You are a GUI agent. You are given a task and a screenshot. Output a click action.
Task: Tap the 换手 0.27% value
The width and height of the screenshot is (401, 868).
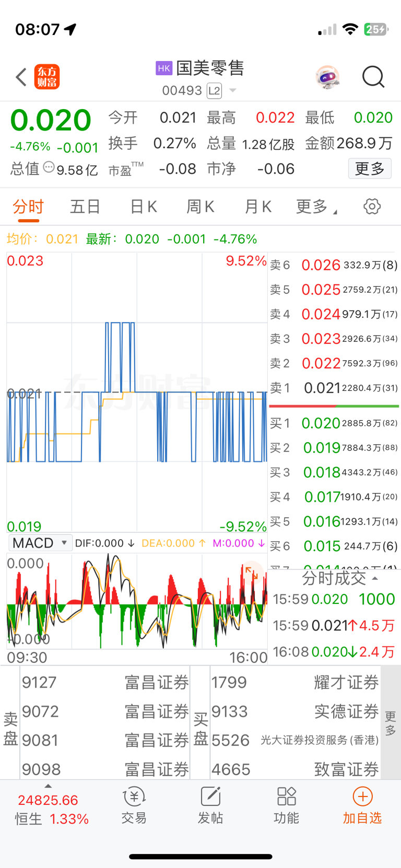[x=174, y=143]
